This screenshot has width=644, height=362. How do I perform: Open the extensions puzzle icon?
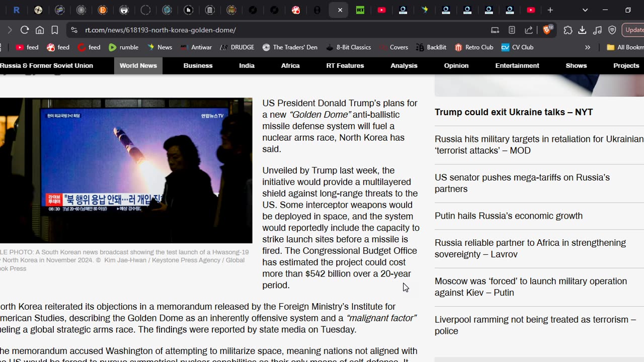coord(568,30)
